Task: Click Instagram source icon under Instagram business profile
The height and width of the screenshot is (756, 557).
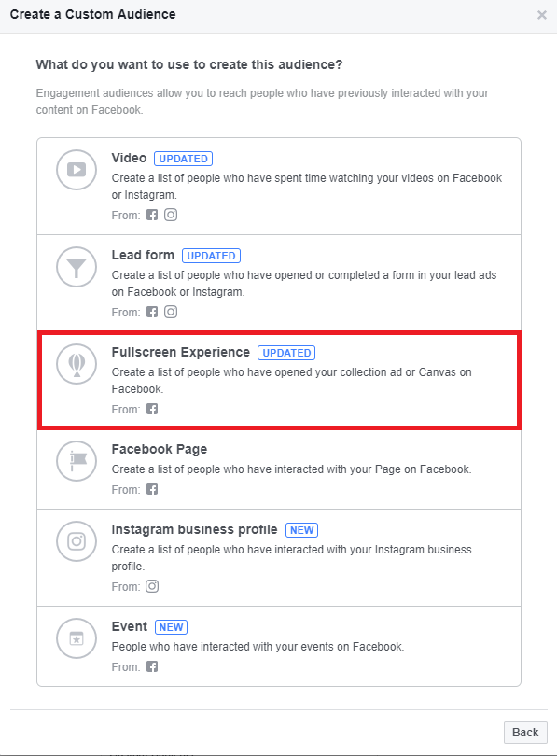Action: tap(152, 586)
